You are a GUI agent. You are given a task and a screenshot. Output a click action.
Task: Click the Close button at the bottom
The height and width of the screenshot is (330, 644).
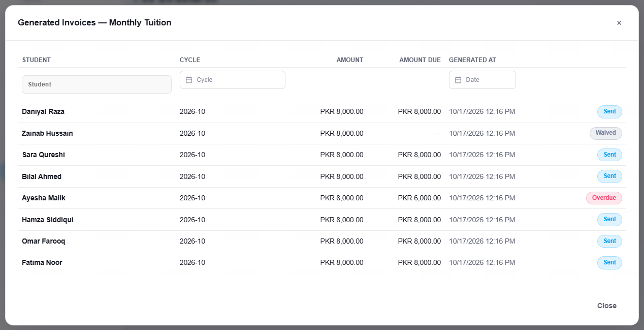[x=606, y=306]
